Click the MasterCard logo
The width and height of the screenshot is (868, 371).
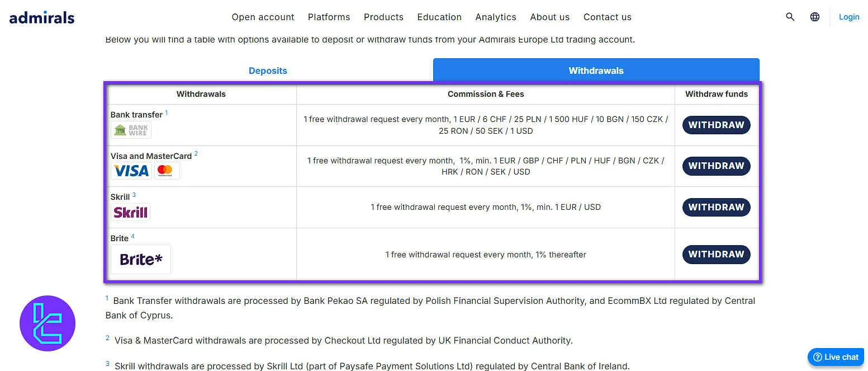[167, 171]
